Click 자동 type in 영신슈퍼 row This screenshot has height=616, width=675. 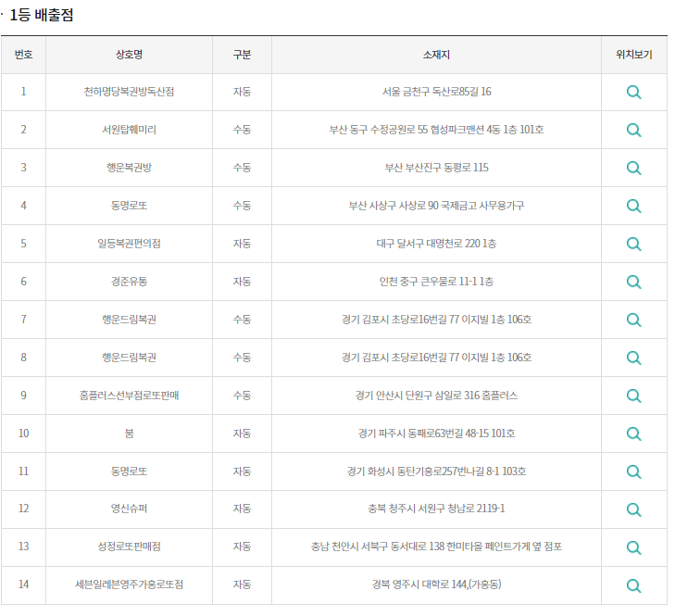242,509
